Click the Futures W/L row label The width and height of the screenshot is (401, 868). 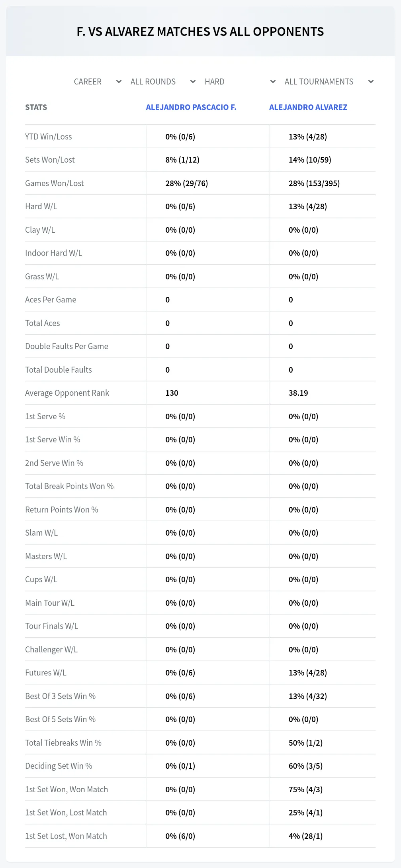pyautogui.click(x=46, y=673)
